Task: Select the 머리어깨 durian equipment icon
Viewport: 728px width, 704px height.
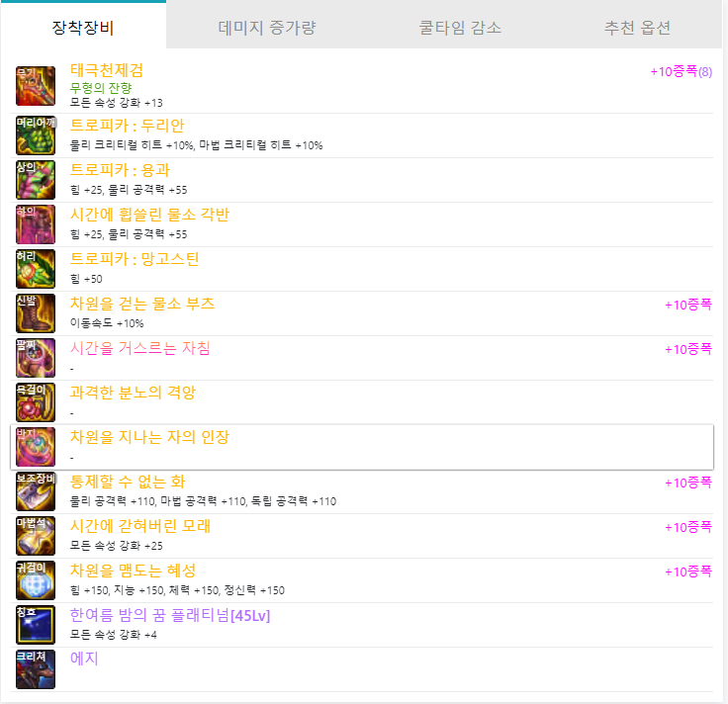Action: click(36, 135)
